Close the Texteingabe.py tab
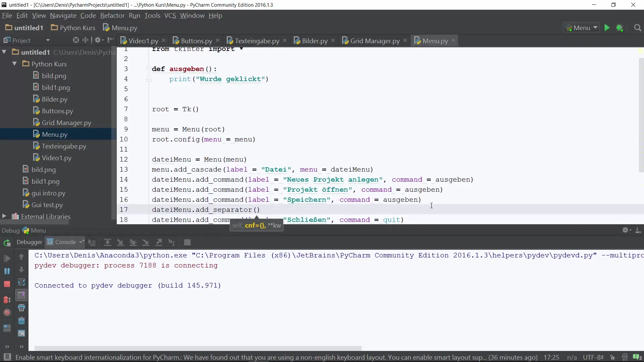The image size is (644, 362). click(x=285, y=40)
